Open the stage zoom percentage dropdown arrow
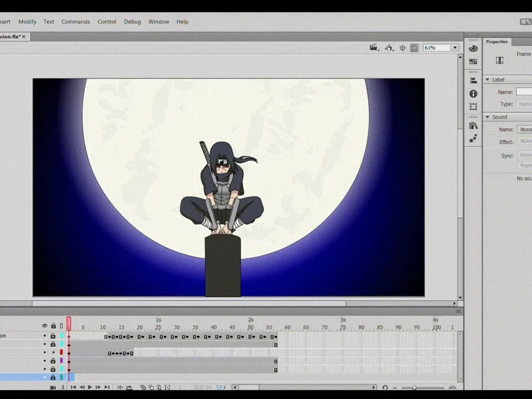Image resolution: width=532 pixels, height=399 pixels. (455, 48)
